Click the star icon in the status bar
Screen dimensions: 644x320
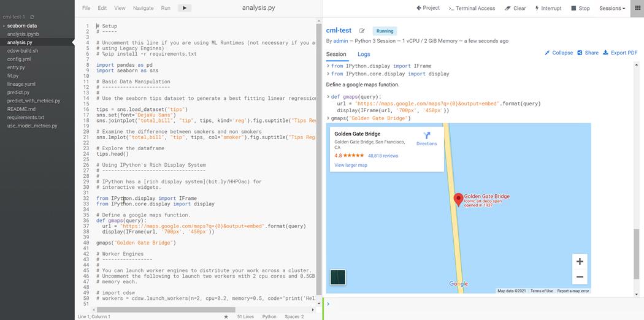click(x=226, y=317)
